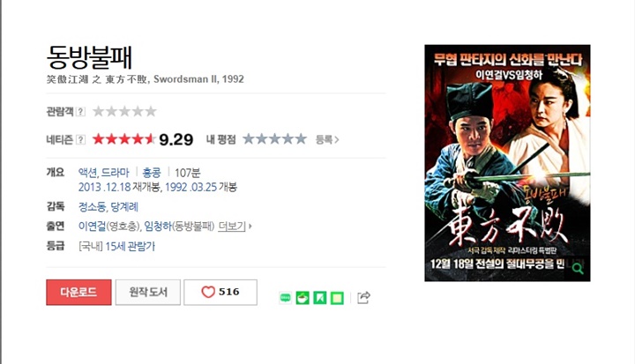
Task: Click the red 다운로드 button
Action: click(78, 292)
